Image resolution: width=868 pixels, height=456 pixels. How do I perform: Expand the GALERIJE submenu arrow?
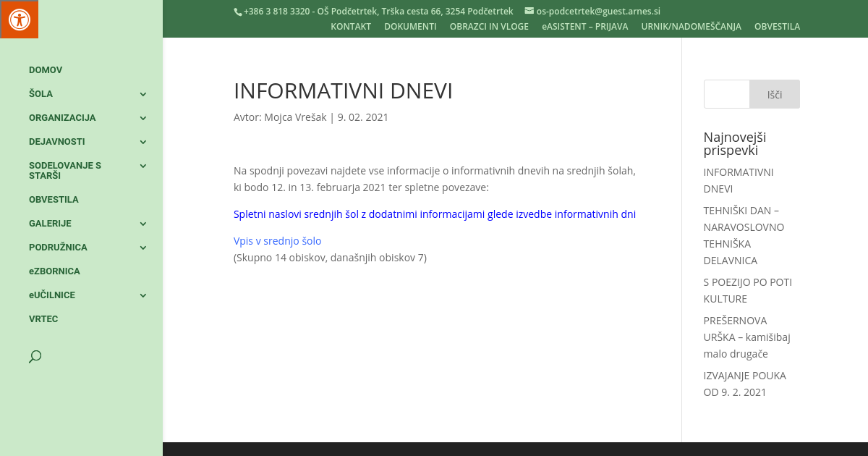click(142, 224)
